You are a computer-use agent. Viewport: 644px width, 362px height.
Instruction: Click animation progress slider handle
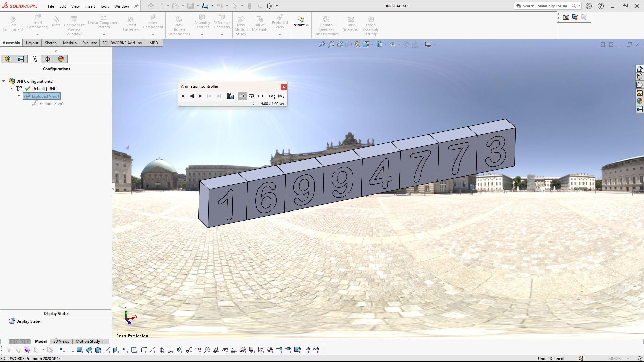(253, 104)
